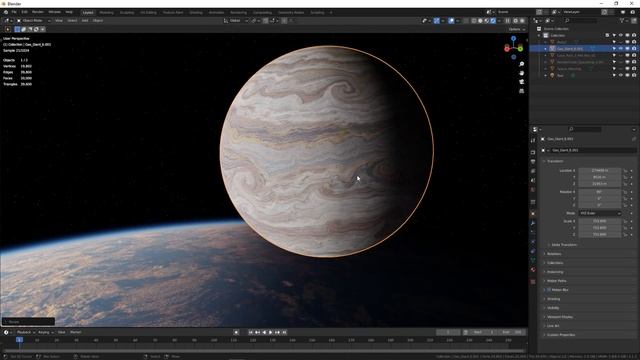Toggle render camera icon for Sun
Image resolution: width=640 pixels, height=360 pixels.
tap(634, 76)
